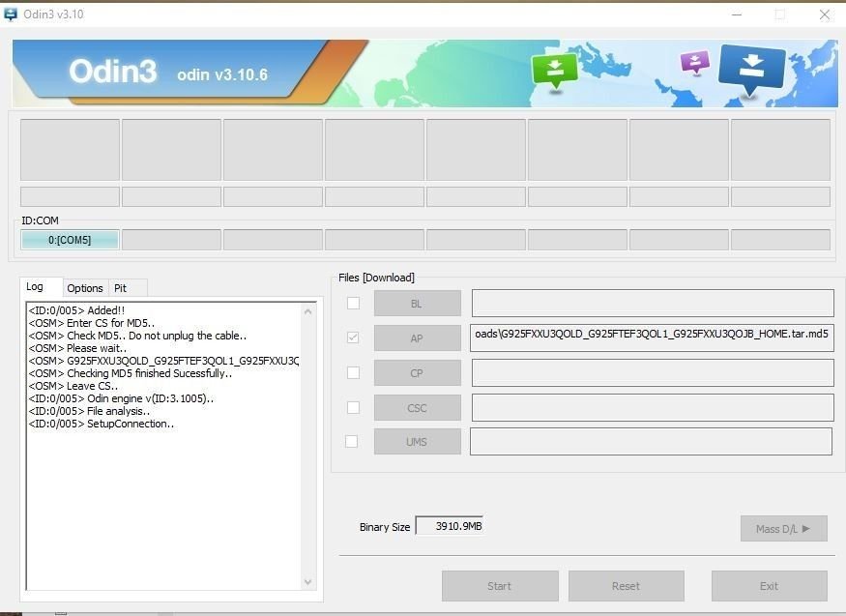Click the 'File analysis..' log line
The width and height of the screenshot is (846, 616).
click(x=89, y=411)
